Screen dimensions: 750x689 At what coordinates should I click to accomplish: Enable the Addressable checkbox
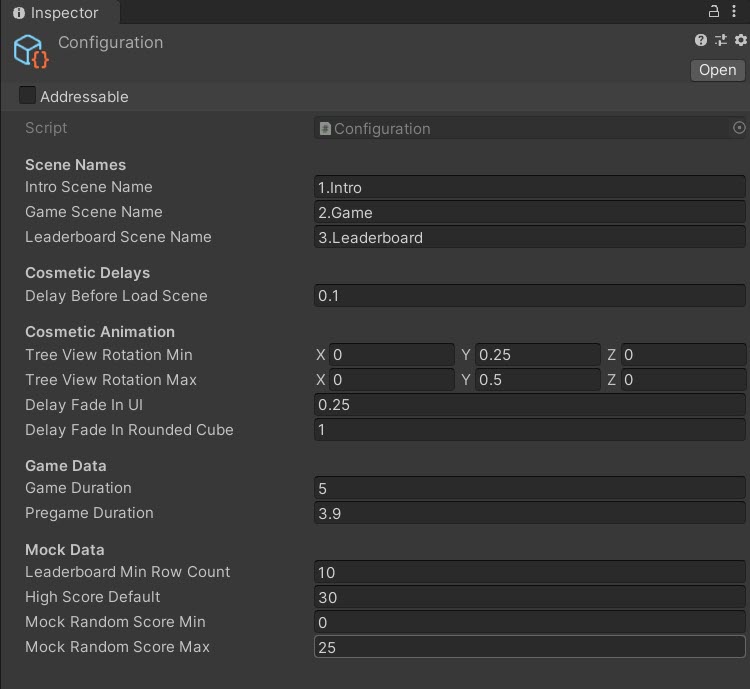point(28,96)
